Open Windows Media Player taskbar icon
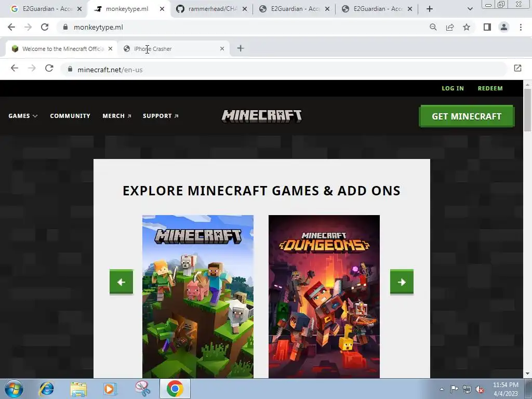 [110, 389]
